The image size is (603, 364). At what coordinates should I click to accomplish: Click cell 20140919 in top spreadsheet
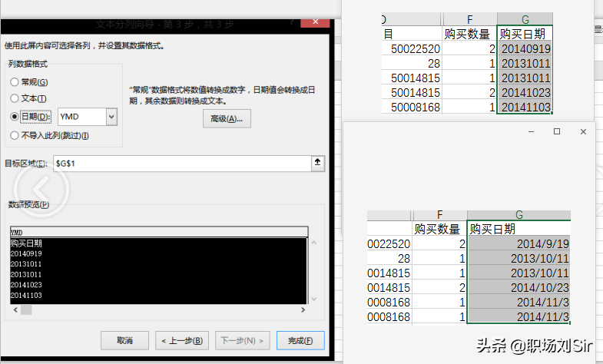(x=525, y=49)
